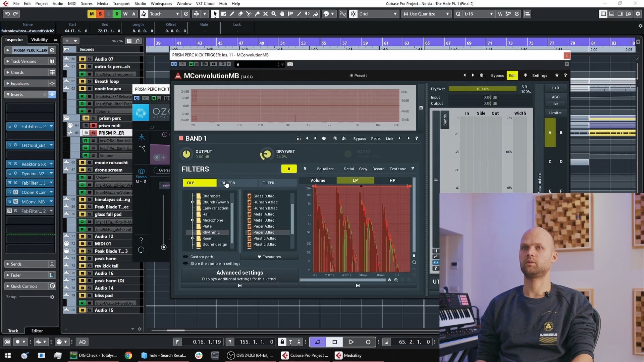Open MConvolutionMB help question mark
Image resolution: width=644 pixels, height=362 pixels.
pos(565,75)
